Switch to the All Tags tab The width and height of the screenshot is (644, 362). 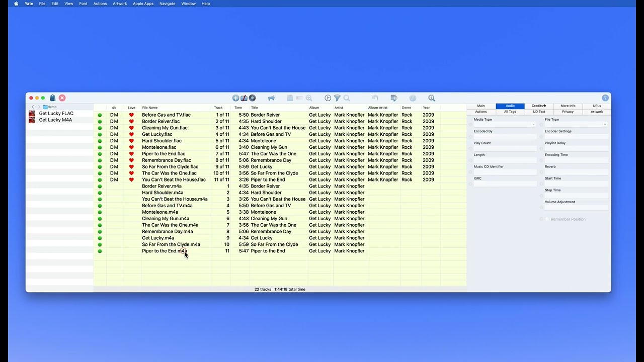tap(510, 112)
